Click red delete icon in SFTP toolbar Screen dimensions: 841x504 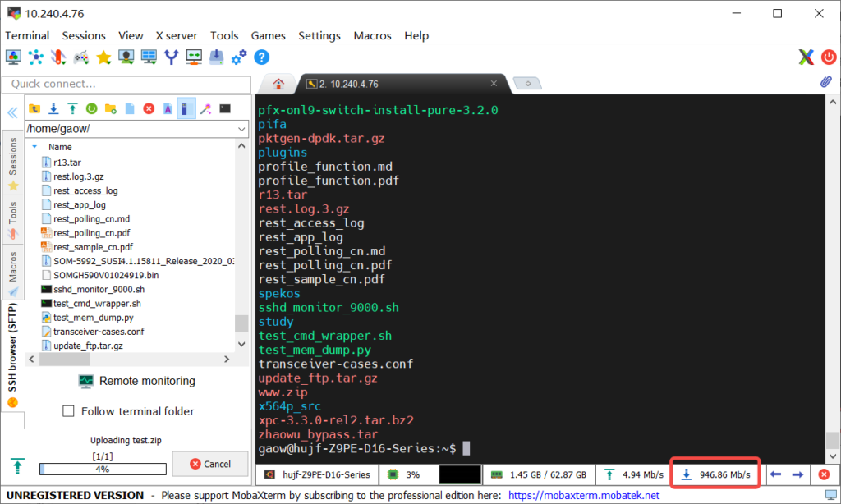149,108
